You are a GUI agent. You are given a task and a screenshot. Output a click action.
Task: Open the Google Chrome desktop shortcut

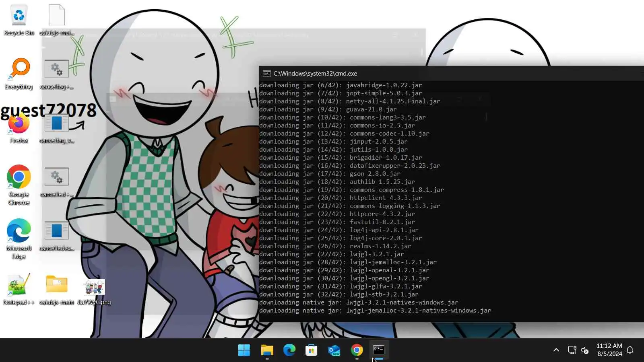(19, 185)
